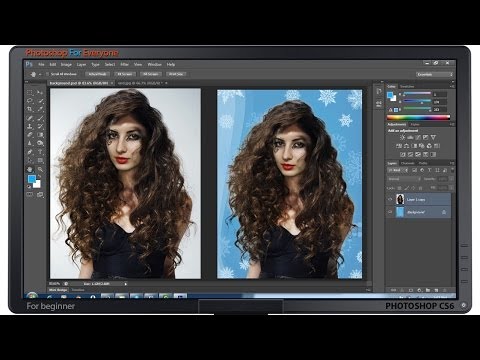480x360 pixels.
Task: Switch to the Swatches tab
Action: (x=407, y=86)
